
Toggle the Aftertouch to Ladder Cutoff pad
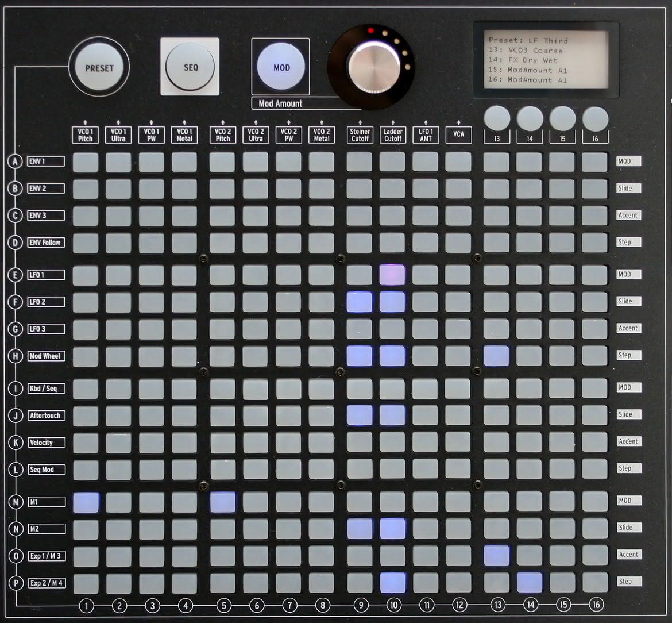pyautogui.click(x=392, y=416)
